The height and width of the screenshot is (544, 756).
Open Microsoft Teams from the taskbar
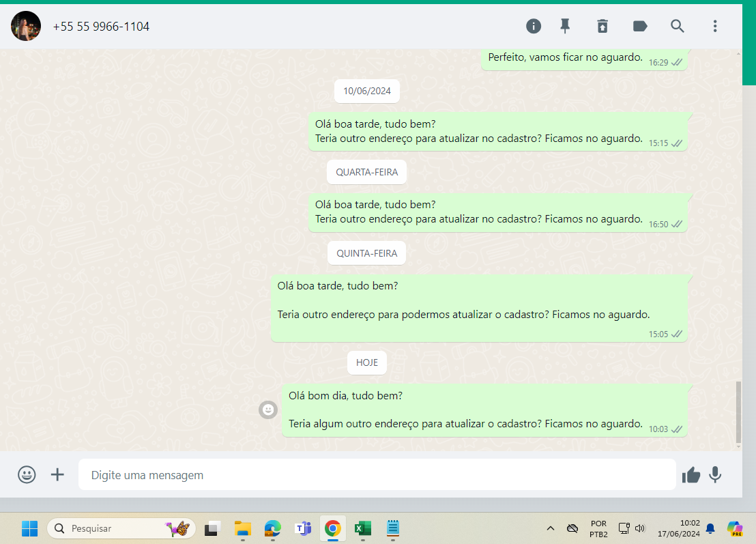pos(303,528)
